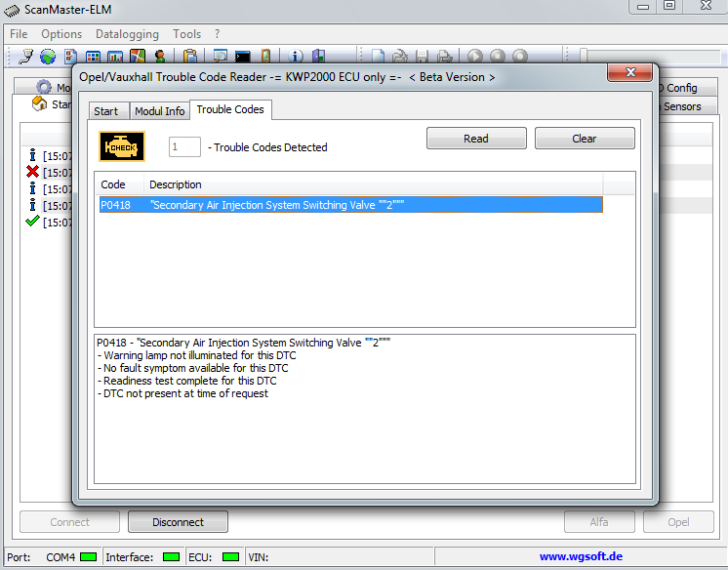Click the clipboard toolbar icon
This screenshot has height=570, width=728.
tap(190, 57)
